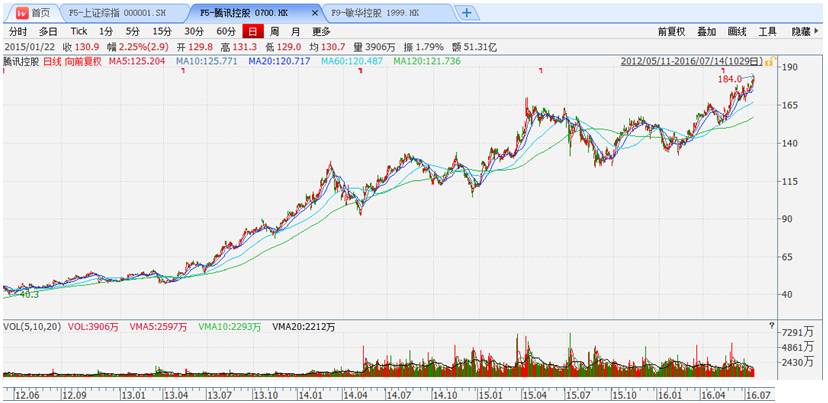828x403 pixels.
Task: Choose the 30分 period
Action: click(x=193, y=31)
